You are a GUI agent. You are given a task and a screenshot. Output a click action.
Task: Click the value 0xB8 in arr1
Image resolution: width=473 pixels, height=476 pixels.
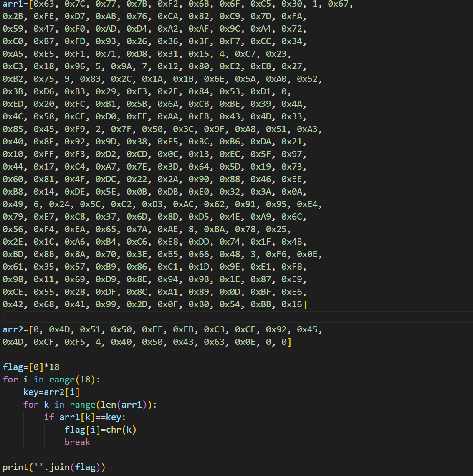pyautogui.click(x=13, y=192)
